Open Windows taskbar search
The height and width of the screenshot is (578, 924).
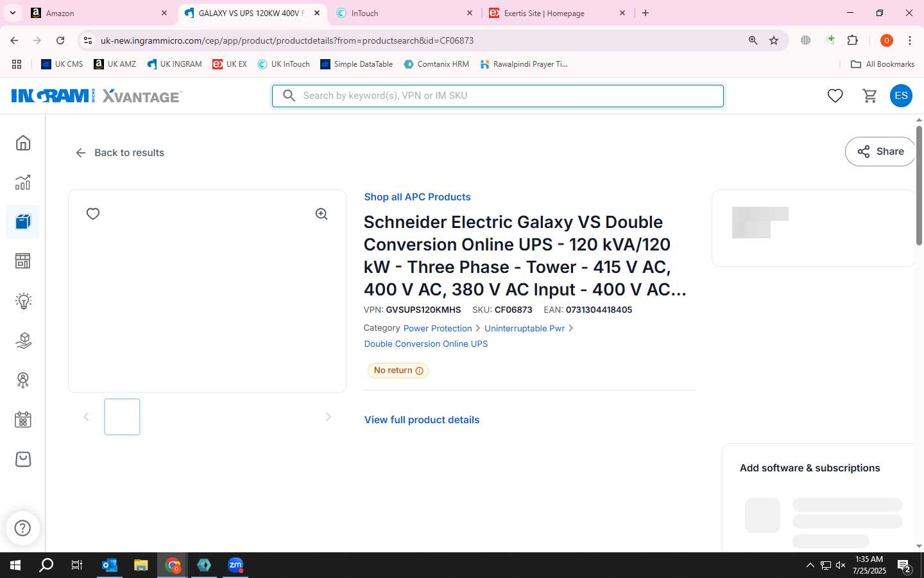[46, 565]
